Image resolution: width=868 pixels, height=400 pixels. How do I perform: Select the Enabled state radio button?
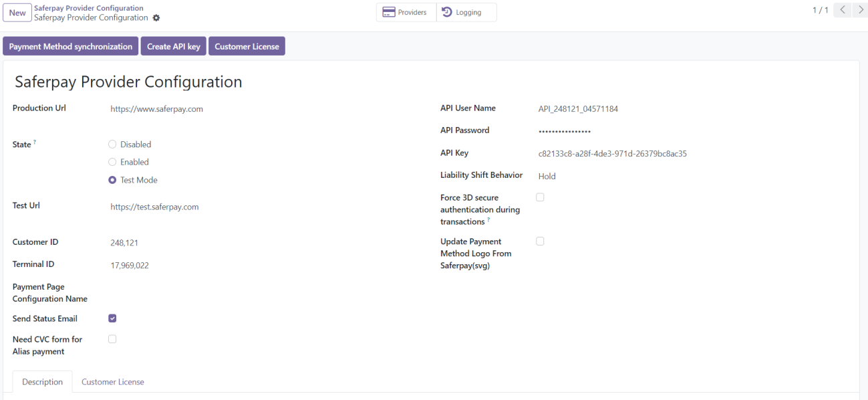[112, 162]
